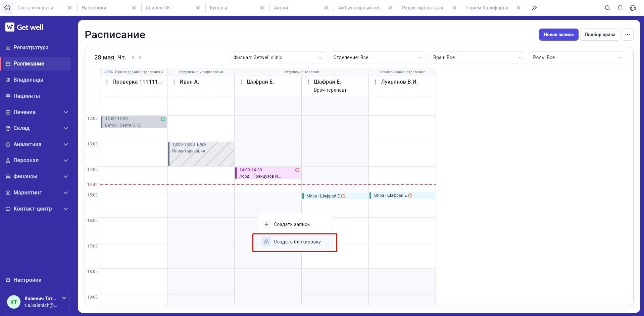
Task: Click the Новая запись button
Action: pyautogui.click(x=558, y=35)
